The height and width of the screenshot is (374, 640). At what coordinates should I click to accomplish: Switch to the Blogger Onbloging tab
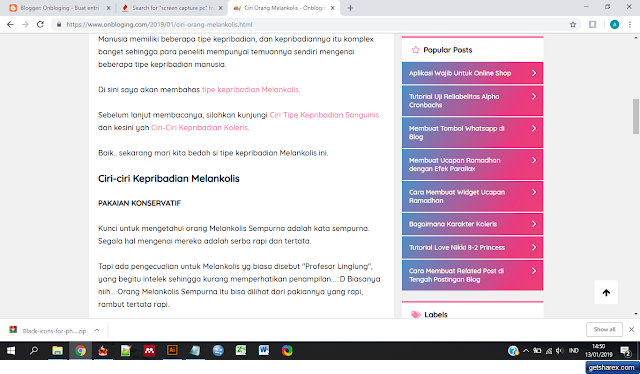point(59,8)
